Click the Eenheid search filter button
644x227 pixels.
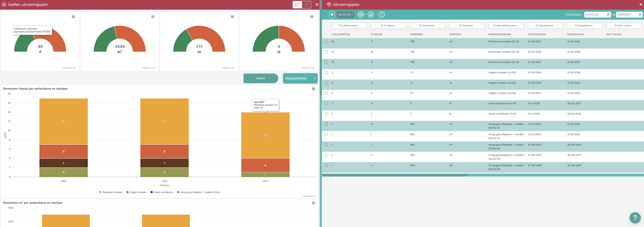[467, 25]
